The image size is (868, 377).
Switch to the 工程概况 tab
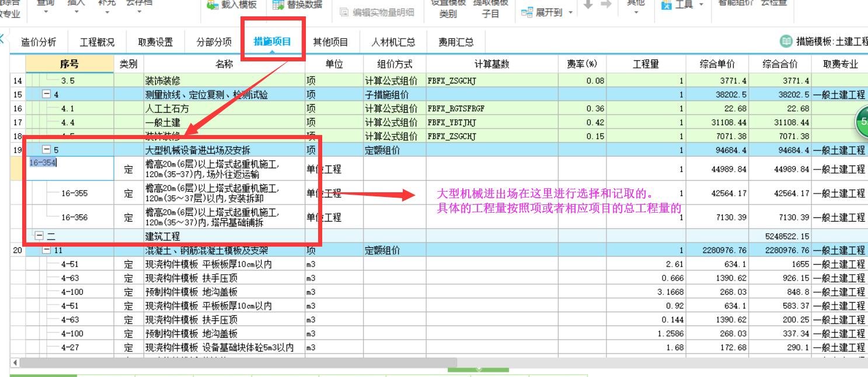(x=97, y=42)
